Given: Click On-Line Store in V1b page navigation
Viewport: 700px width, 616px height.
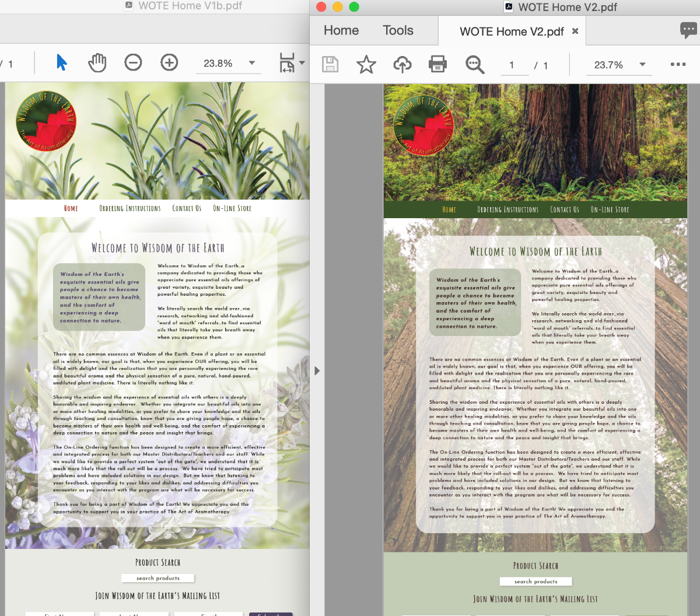Looking at the screenshot, I should [x=232, y=208].
